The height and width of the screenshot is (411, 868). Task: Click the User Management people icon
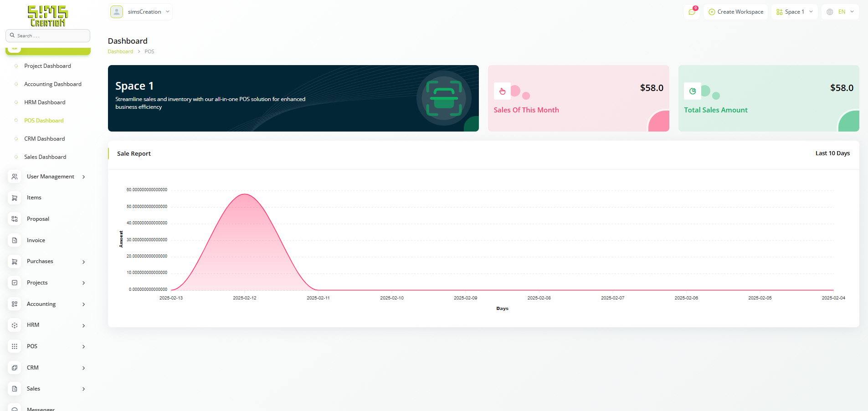point(15,177)
